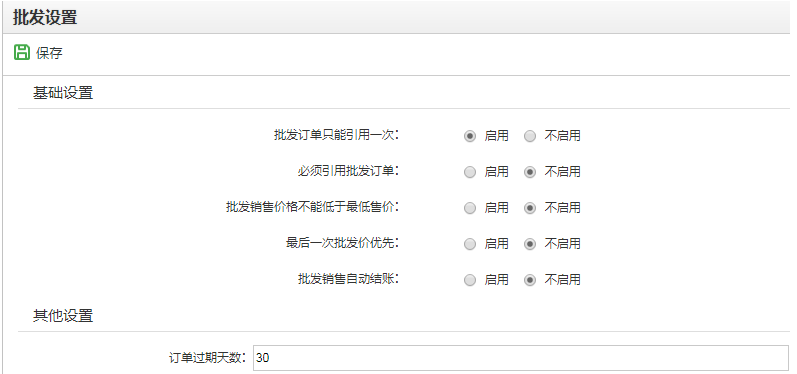Choose 不启用 radio for 最后一次批发价优先
Viewport: 797px width, 374px height.
tap(530, 244)
